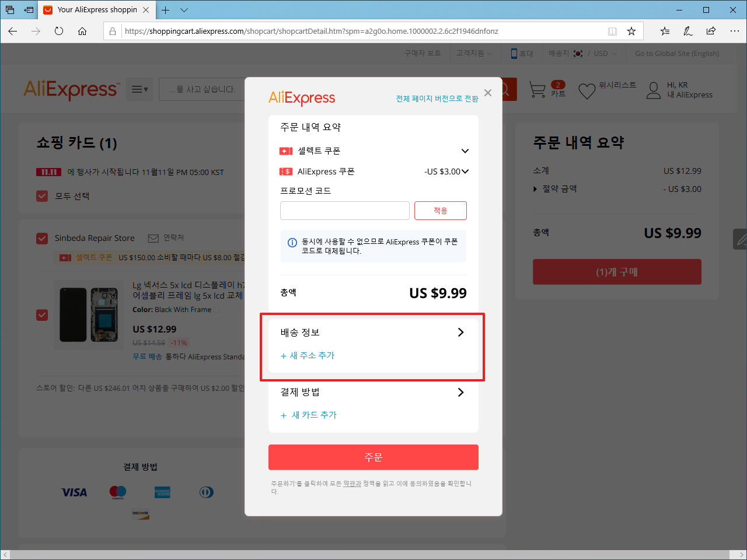Open the shopping cart icon
The image size is (747, 560).
537,89
